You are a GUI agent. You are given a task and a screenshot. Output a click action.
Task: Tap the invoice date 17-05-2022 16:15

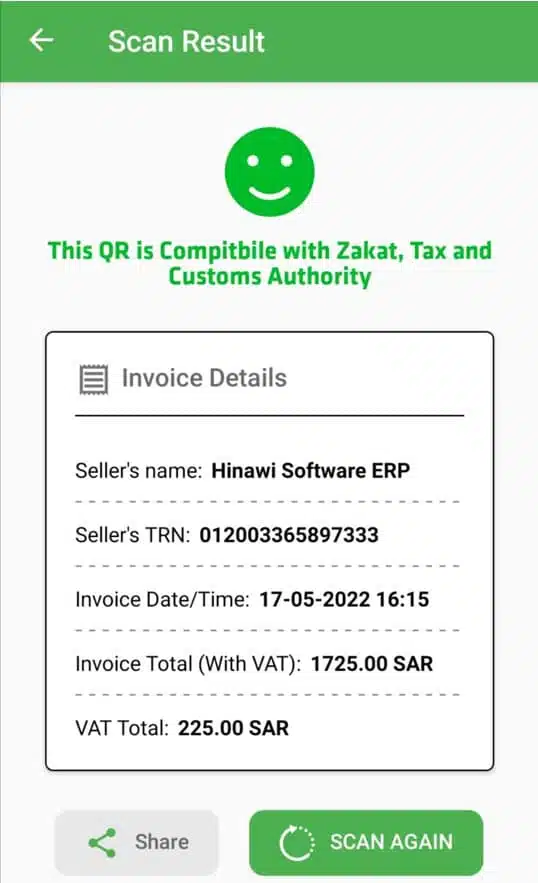click(344, 599)
